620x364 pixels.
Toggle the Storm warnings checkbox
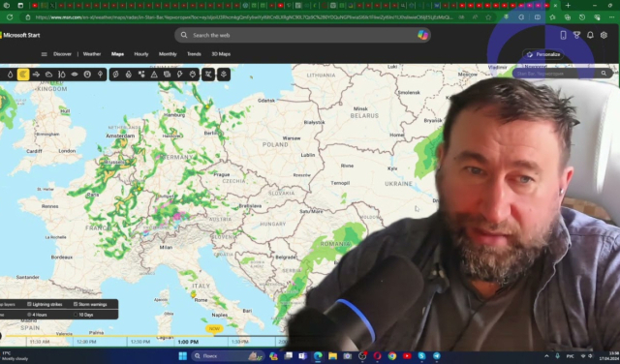[90, 304]
